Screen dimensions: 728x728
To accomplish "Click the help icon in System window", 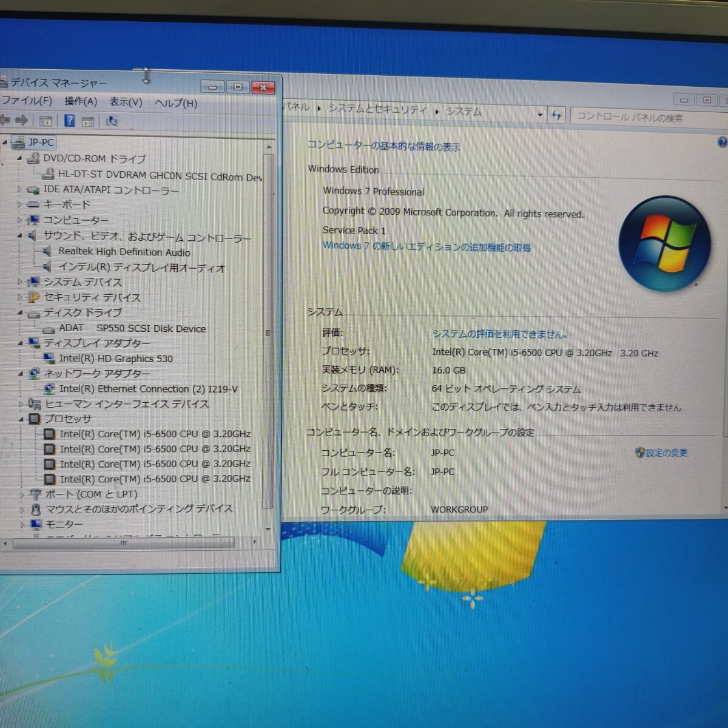I will [x=722, y=142].
